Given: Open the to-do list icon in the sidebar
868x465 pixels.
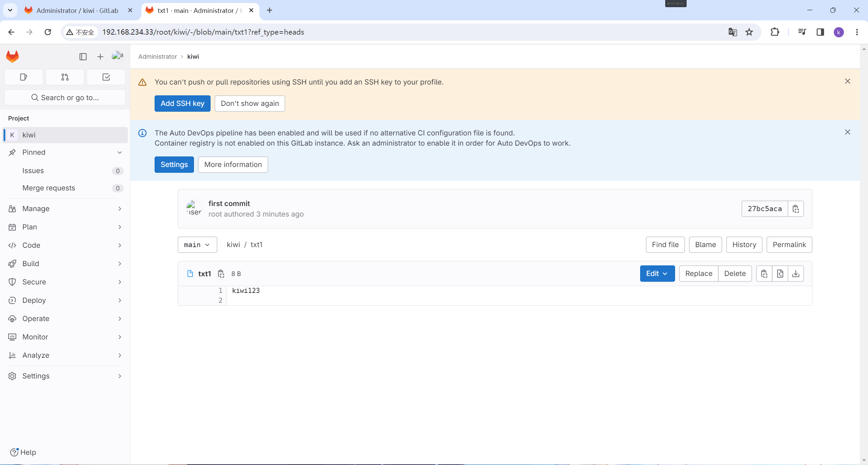Looking at the screenshot, I should pos(106,77).
